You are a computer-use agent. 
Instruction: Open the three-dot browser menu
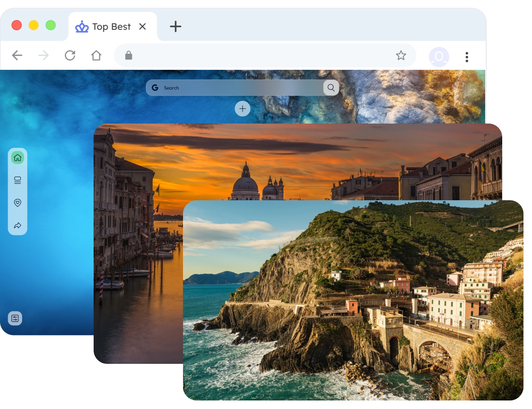pyautogui.click(x=467, y=57)
